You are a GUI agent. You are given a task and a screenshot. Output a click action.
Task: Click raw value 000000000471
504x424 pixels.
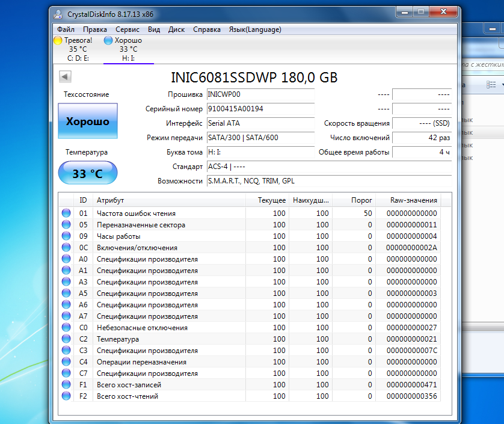(411, 385)
